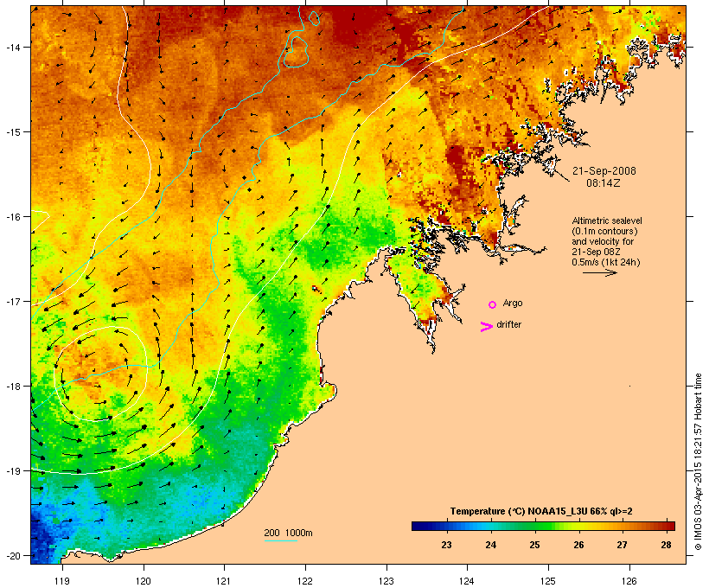Click the colorbar tick label 23

(x=446, y=545)
